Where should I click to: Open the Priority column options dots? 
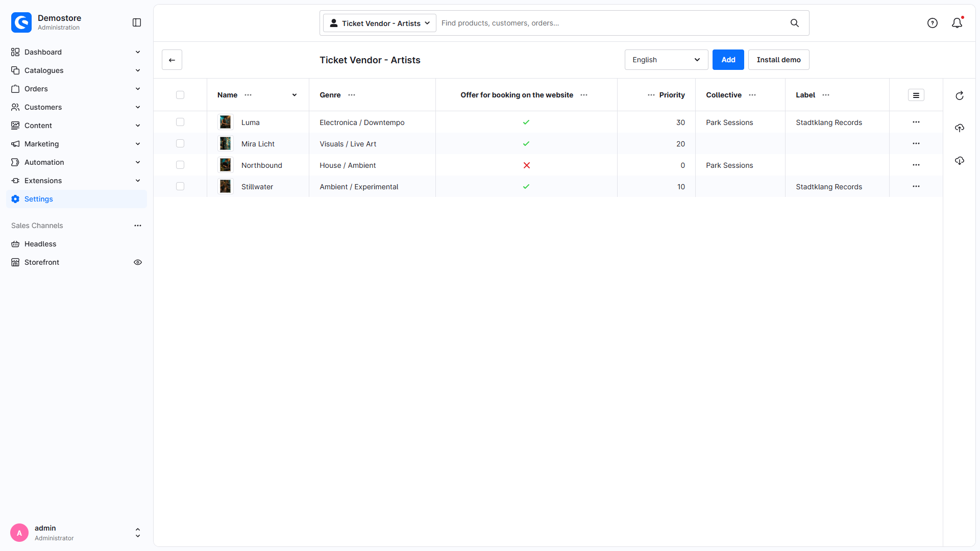[x=651, y=95]
